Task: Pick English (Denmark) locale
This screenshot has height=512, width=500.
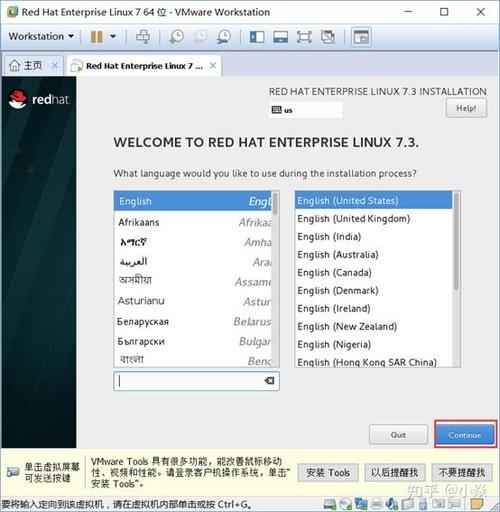Action: (x=374, y=291)
